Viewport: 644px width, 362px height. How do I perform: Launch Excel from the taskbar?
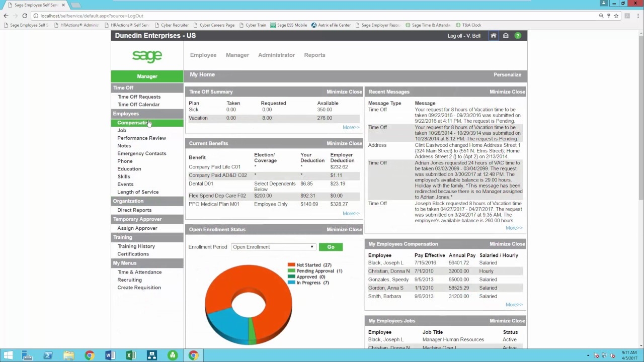131,355
